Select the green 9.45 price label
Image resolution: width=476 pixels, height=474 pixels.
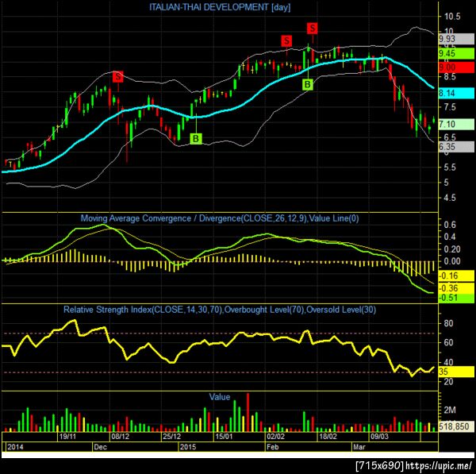456,53
